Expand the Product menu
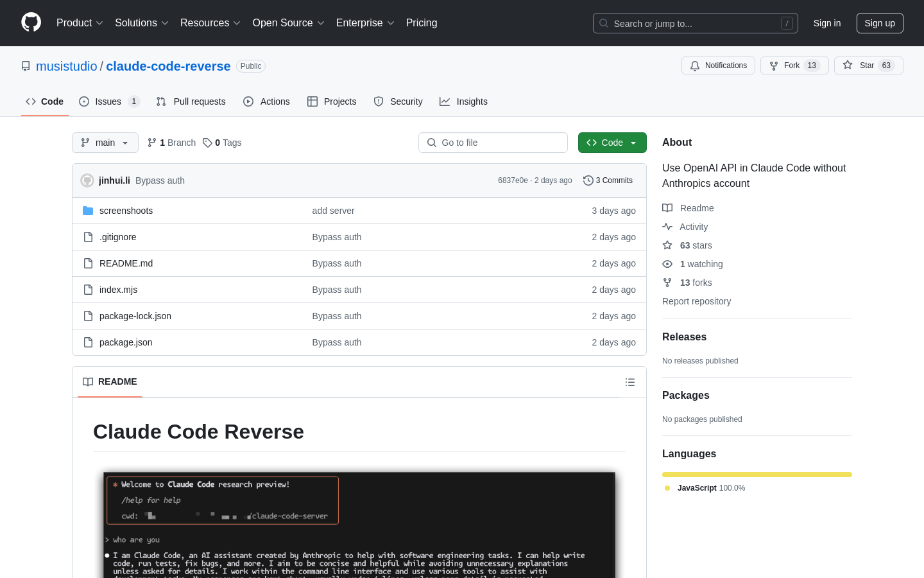 click(x=80, y=23)
